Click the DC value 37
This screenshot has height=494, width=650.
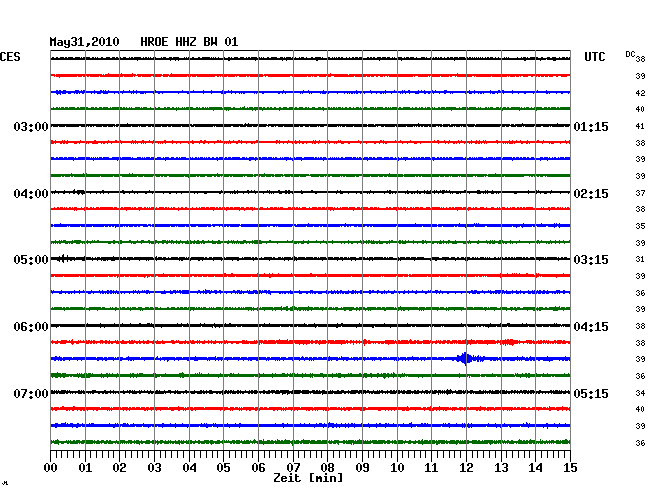[640, 193]
